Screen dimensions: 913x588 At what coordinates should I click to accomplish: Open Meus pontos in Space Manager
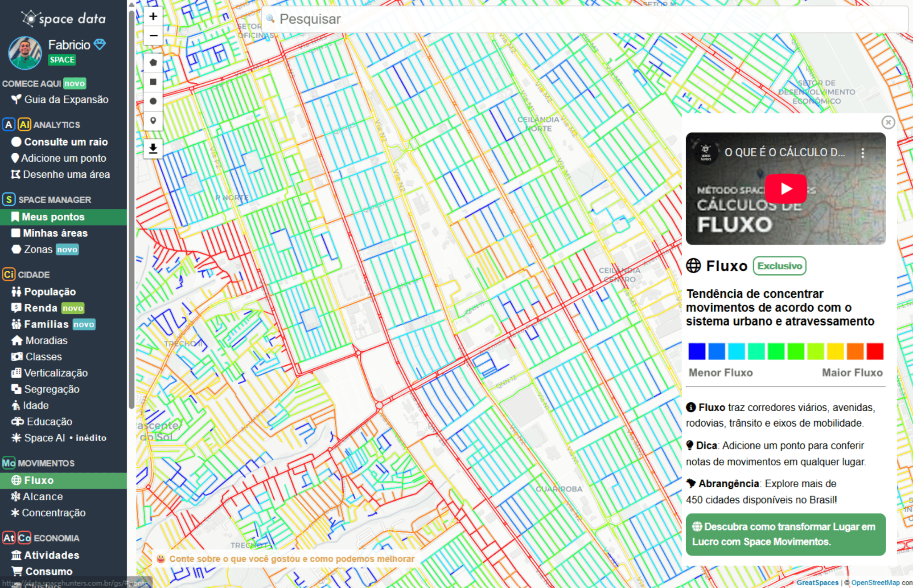click(53, 217)
